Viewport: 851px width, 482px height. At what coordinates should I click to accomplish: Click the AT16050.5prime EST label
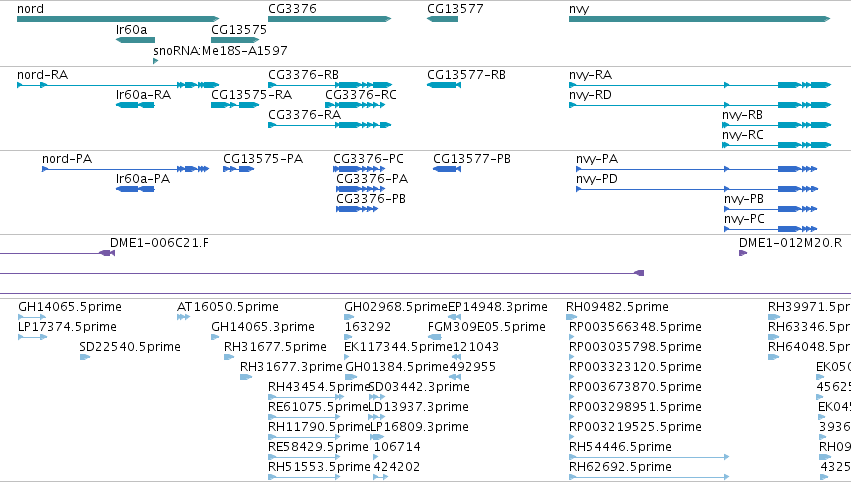pyautogui.click(x=228, y=307)
